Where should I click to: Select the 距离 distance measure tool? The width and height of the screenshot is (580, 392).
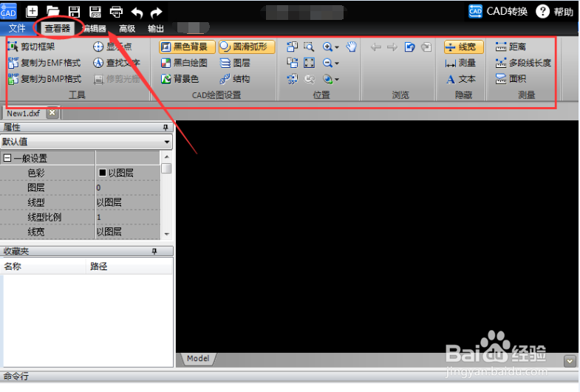511,47
